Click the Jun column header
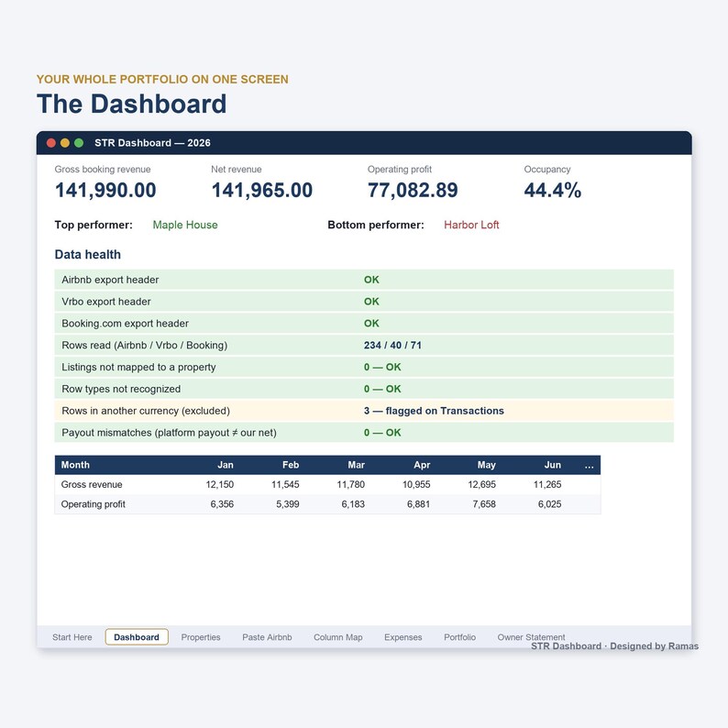Viewport: 728px width, 728px height. (553, 465)
